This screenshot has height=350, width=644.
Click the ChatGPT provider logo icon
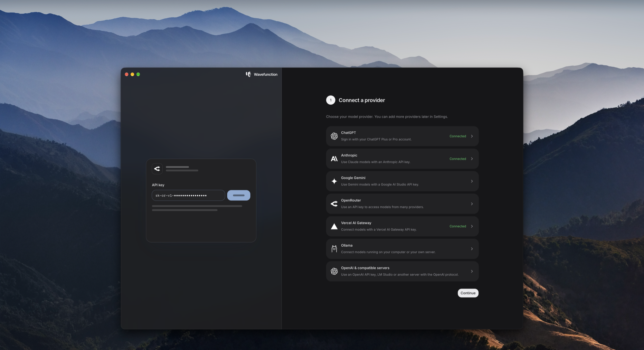click(334, 136)
